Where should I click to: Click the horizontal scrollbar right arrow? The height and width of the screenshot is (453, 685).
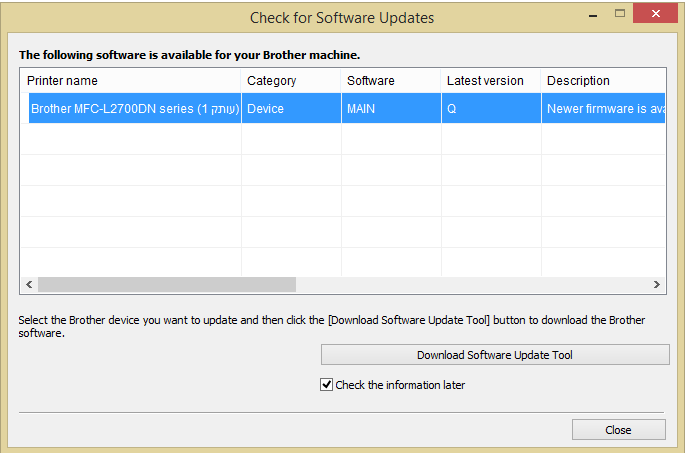point(657,284)
